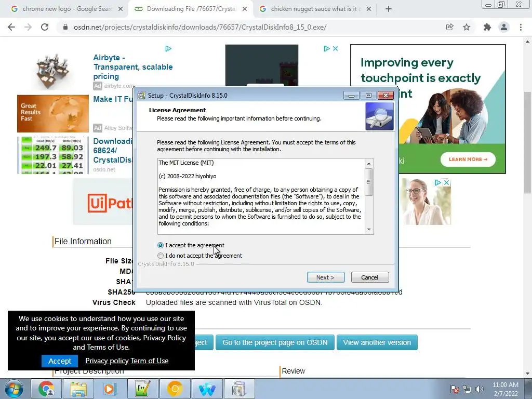This screenshot has width=532, height=399.
Task: Close the "chrome new logo" tab
Action: 120,9
